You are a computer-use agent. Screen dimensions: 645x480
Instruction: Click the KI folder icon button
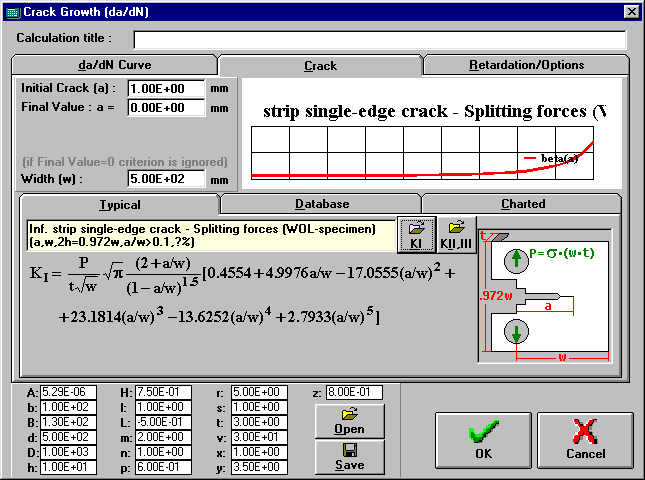[x=416, y=234]
